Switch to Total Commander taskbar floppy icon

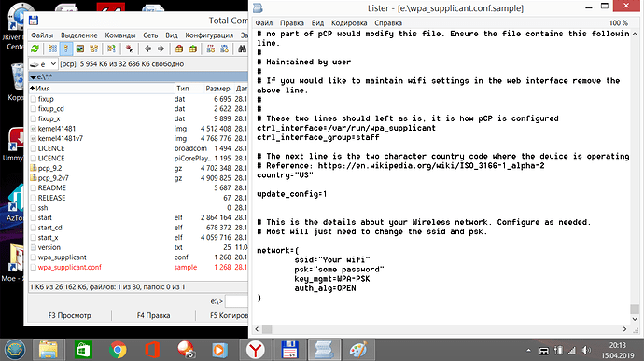(x=289, y=350)
